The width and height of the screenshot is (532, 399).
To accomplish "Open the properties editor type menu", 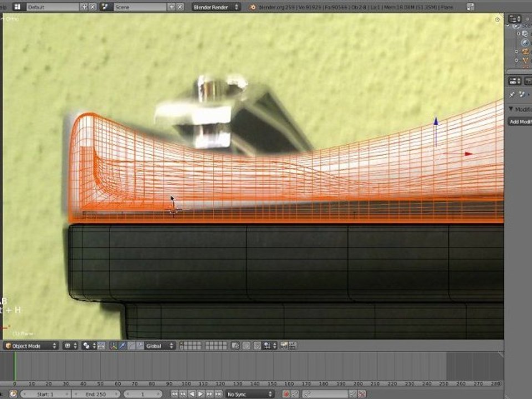I will (515, 81).
